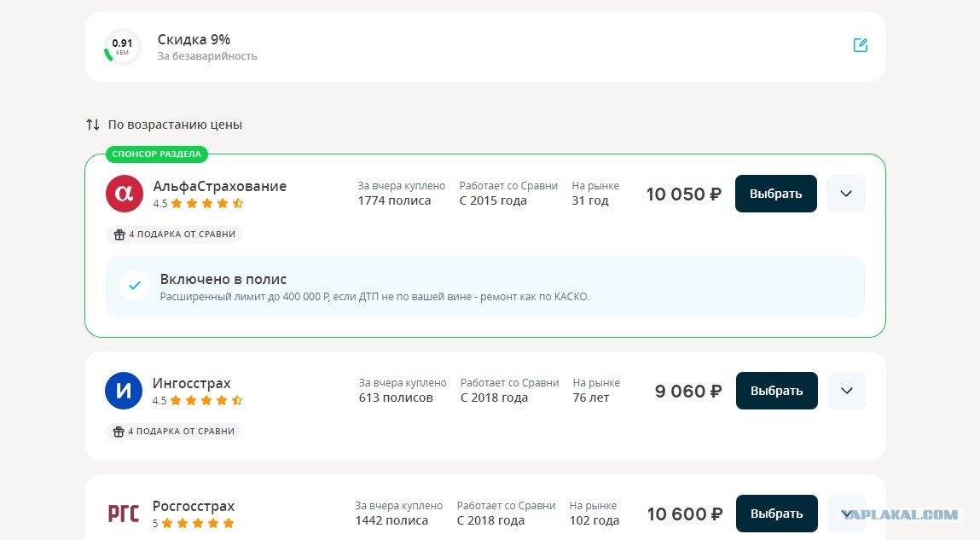Open the Ингосстрах blue logo

124,391
